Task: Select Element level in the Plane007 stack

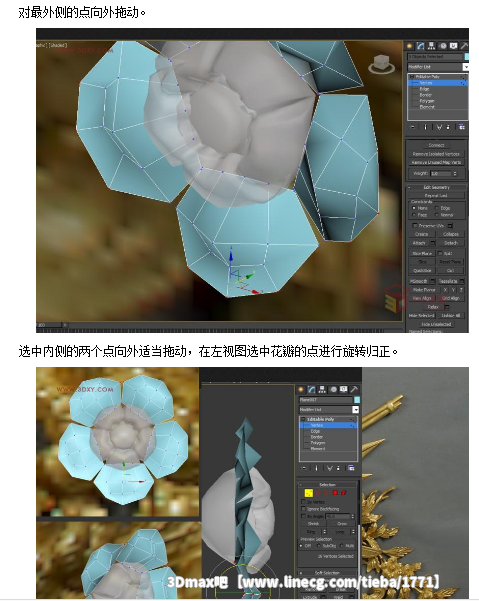Action: 318,449
